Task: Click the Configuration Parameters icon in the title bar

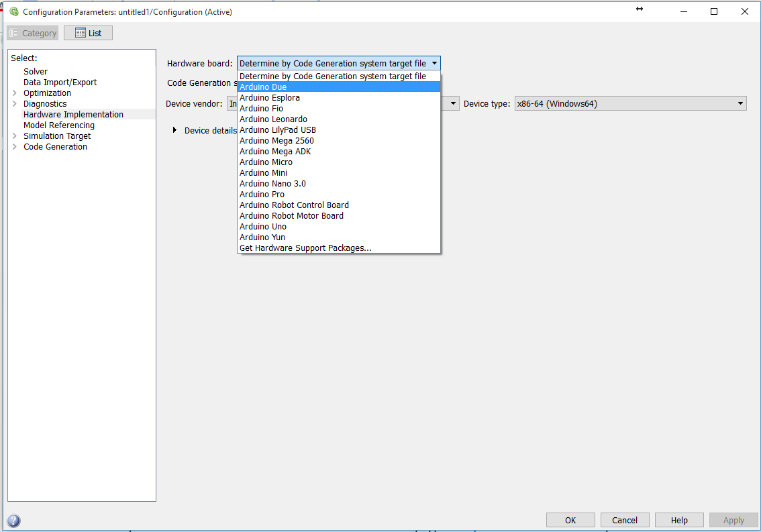Action: click(x=13, y=11)
